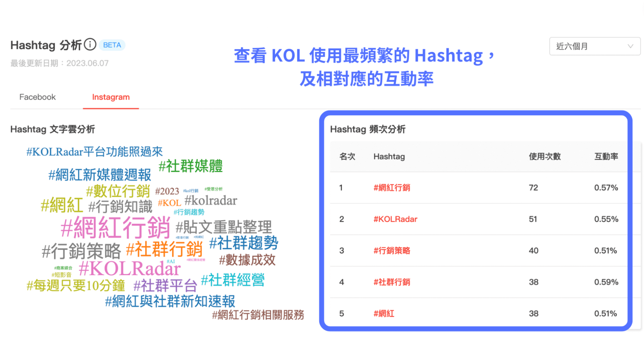The image size is (644, 351).
Task: Click the 最後更新日期 2023.06.07 text
Action: [x=60, y=63]
